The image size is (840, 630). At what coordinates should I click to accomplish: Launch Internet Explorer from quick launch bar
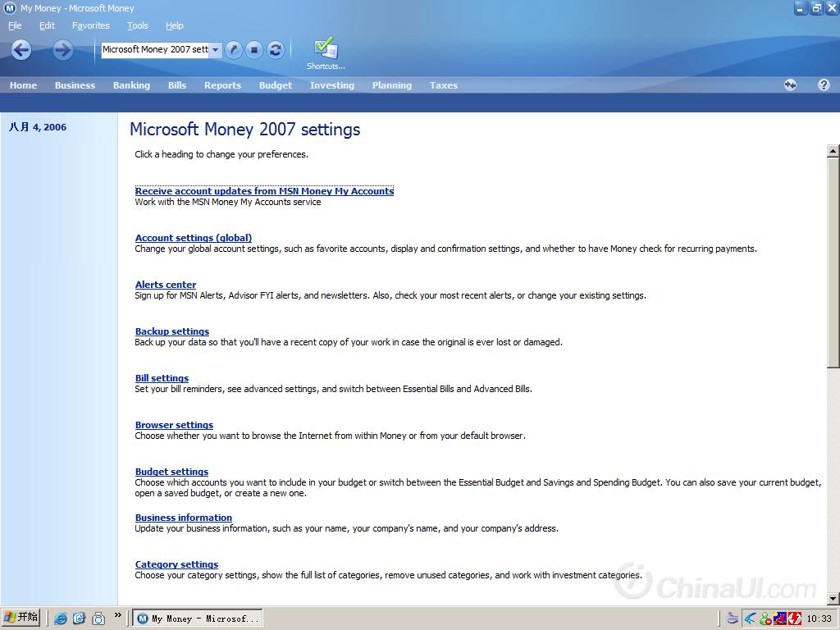[60, 619]
